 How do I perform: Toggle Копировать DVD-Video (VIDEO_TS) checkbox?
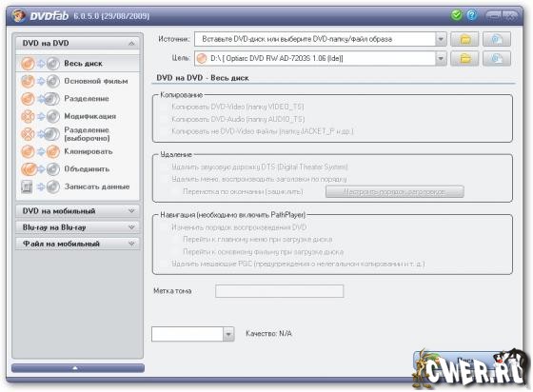coord(165,107)
